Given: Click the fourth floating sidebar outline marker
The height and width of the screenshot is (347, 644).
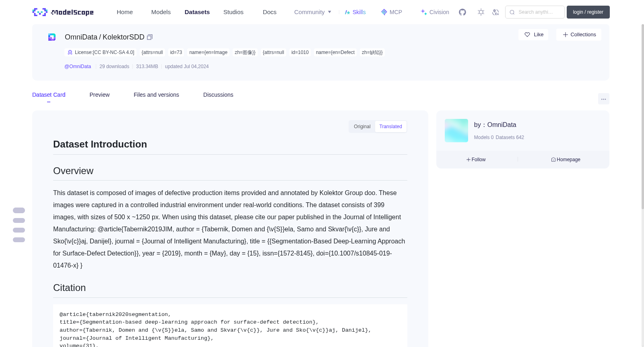Looking at the screenshot, I should (19, 240).
